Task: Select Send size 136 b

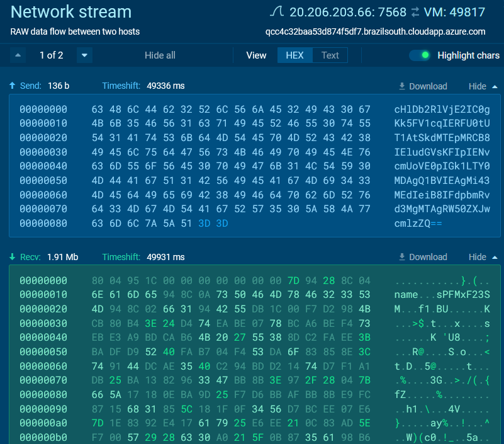Action: (59, 86)
